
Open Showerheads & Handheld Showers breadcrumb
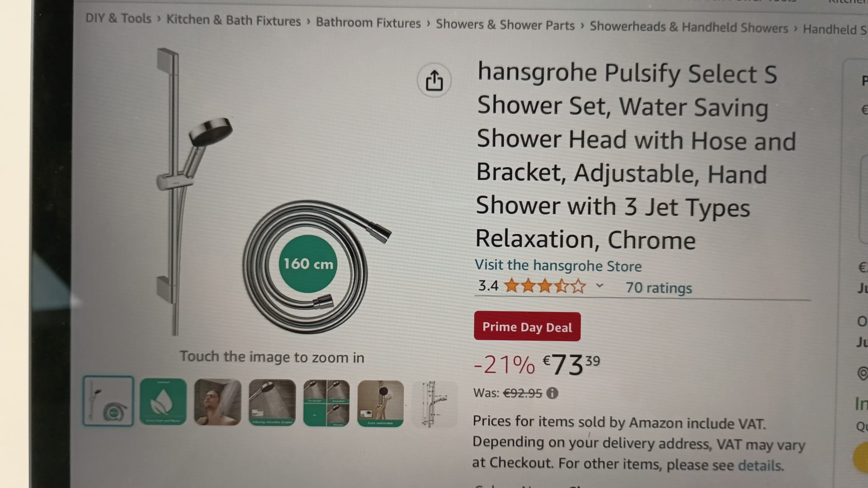(689, 27)
